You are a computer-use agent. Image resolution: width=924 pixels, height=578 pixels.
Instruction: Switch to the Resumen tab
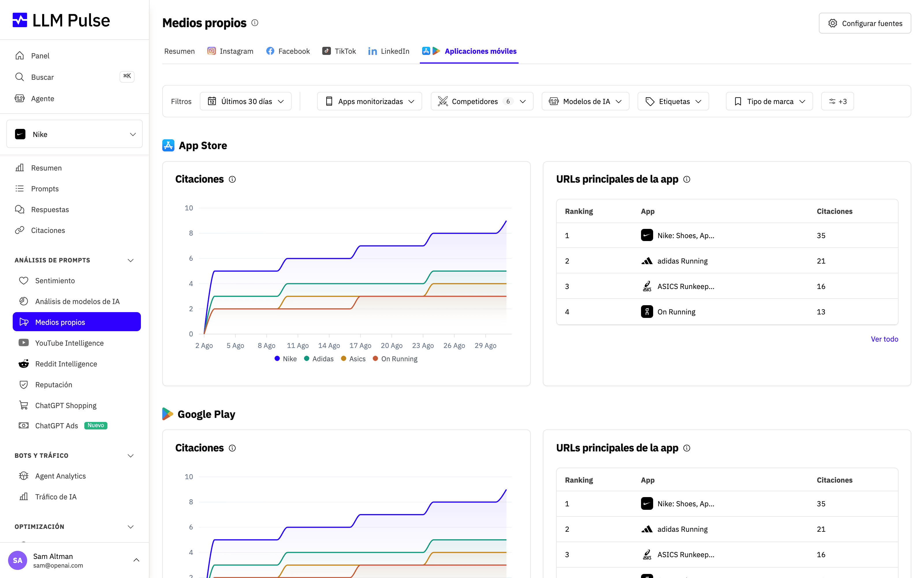pyautogui.click(x=179, y=51)
